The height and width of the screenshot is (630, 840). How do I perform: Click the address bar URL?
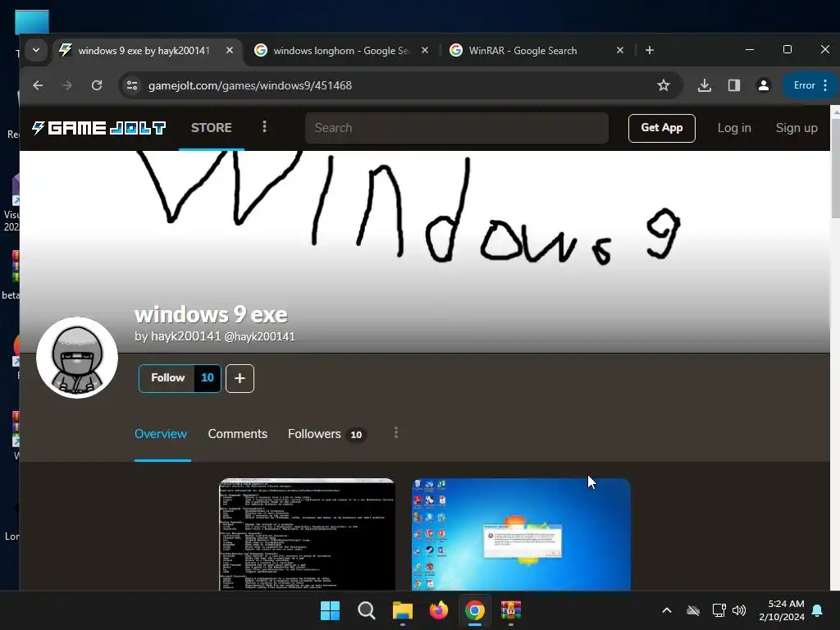click(249, 85)
